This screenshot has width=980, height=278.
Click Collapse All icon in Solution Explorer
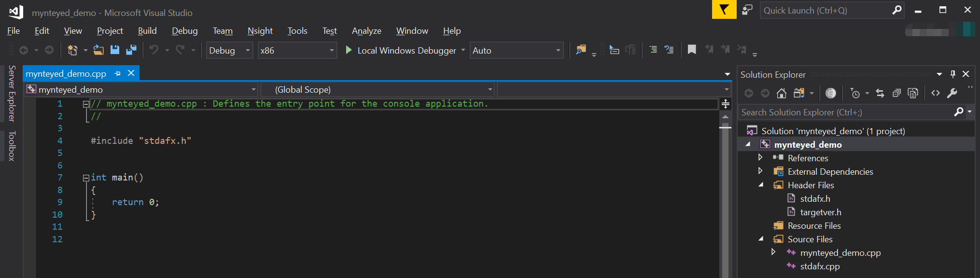click(x=896, y=93)
